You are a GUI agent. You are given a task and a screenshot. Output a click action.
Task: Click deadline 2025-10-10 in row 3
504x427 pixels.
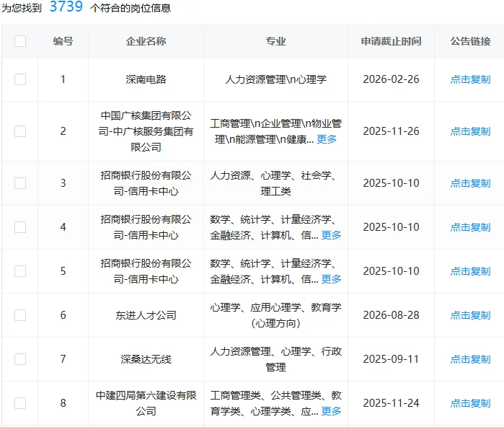pos(392,183)
